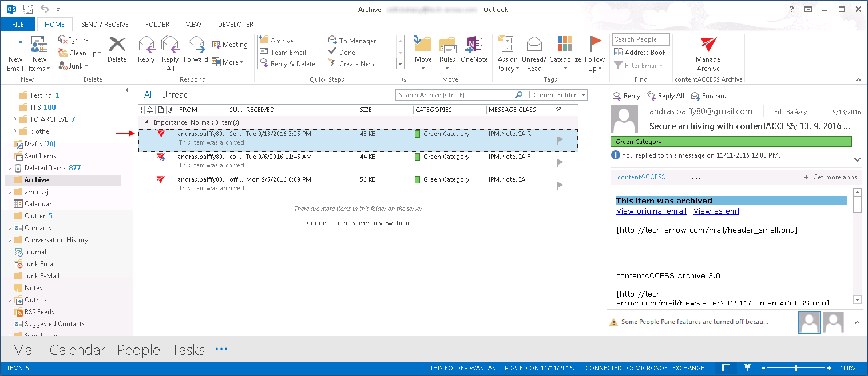The height and width of the screenshot is (376, 868).
Task: Expand the TO ARCHIVE folder
Action: tap(15, 119)
